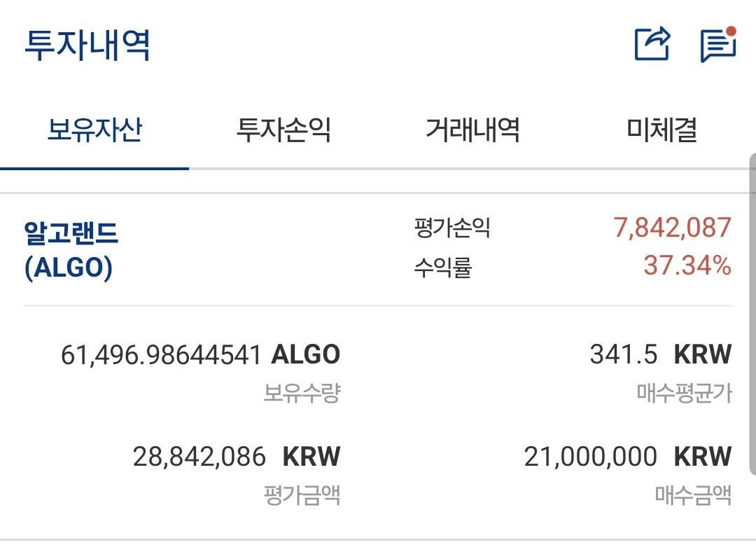756x554 pixels.
Task: Tap the 341.5 KRW average price
Action: click(660, 355)
